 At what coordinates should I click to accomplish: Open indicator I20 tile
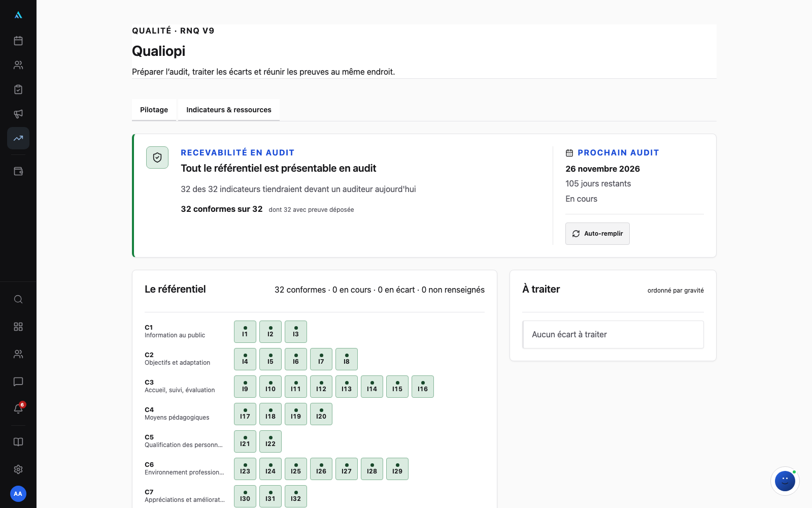point(321,414)
